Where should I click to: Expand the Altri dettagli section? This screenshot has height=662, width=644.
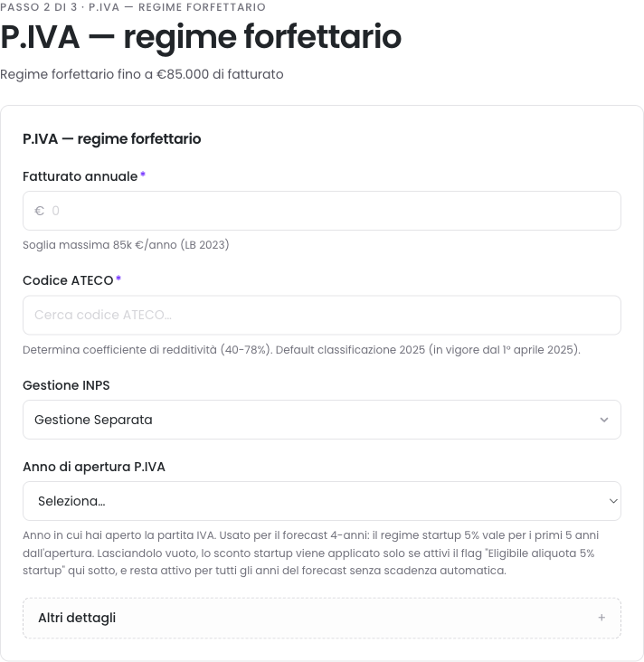tap(322, 618)
